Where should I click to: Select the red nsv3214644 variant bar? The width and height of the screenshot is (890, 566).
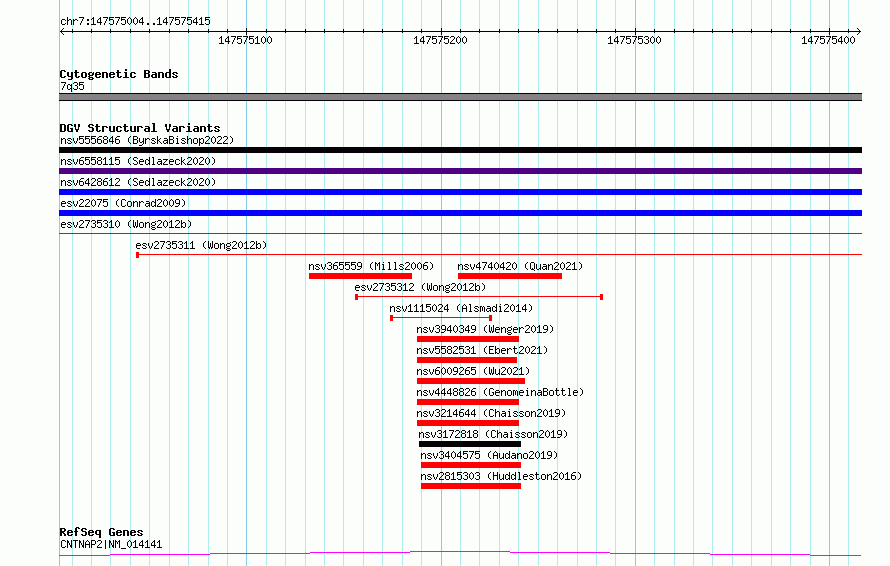(x=468, y=423)
